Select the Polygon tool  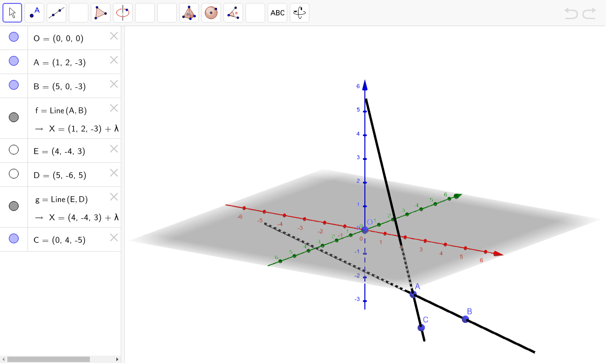[x=101, y=13]
